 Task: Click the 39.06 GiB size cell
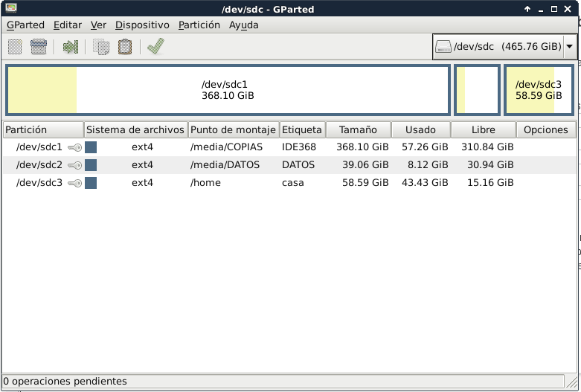pos(365,165)
